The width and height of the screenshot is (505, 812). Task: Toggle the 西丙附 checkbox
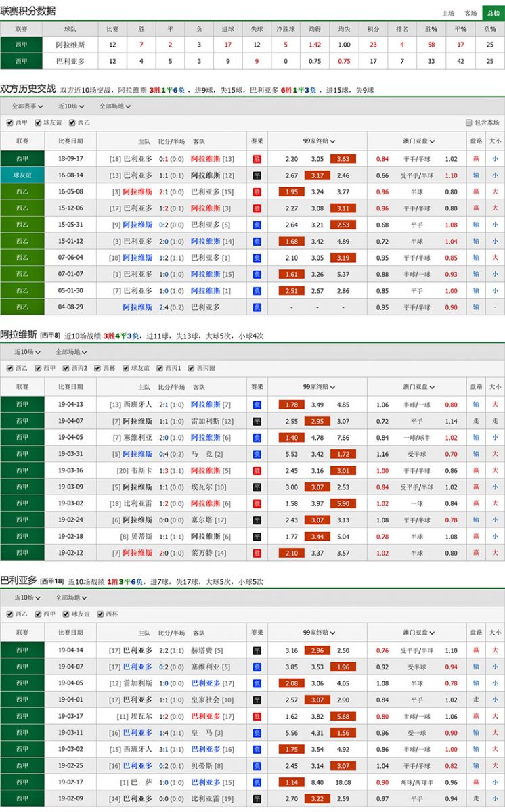click(191, 368)
